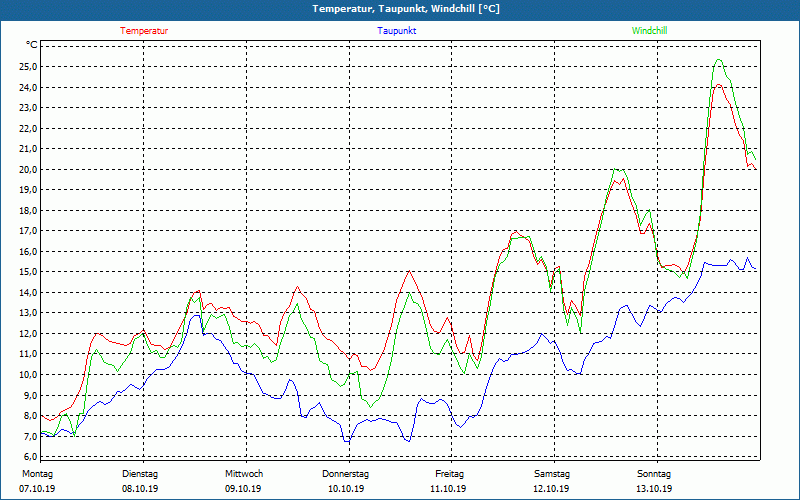Select the Montag 07.10.19 axis label
This screenshot has width=800, height=500.
pos(37,481)
